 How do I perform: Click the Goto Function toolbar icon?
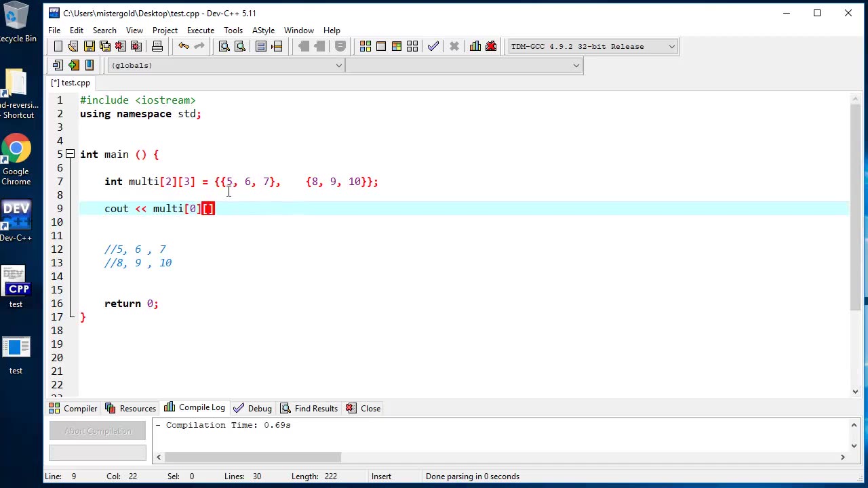pyautogui.click(x=260, y=46)
